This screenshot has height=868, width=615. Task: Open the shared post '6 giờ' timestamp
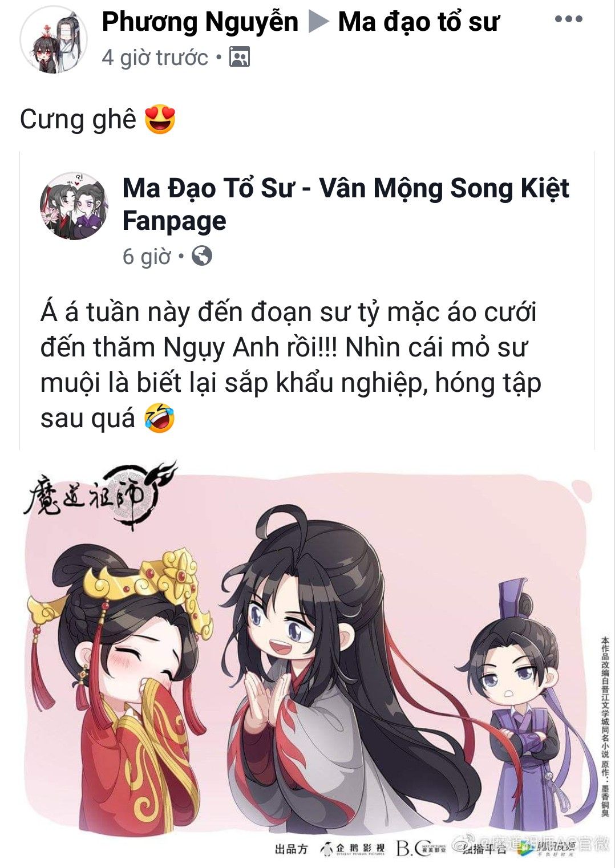147,257
